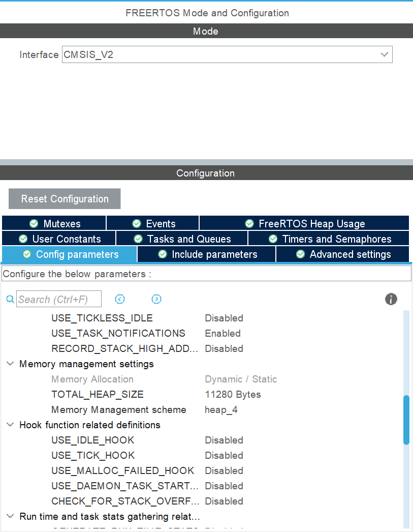Go to next search result arrow
The height and width of the screenshot is (532, 413).
tap(156, 299)
